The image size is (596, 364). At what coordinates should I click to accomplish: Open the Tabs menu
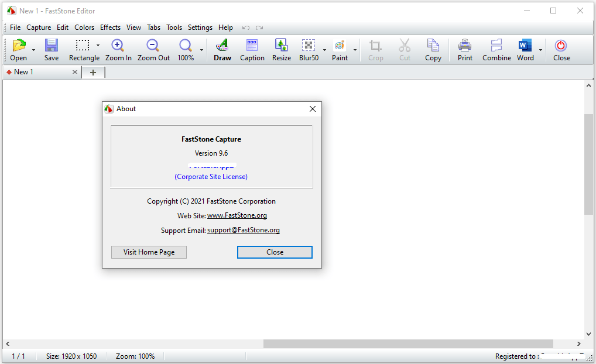(x=153, y=28)
